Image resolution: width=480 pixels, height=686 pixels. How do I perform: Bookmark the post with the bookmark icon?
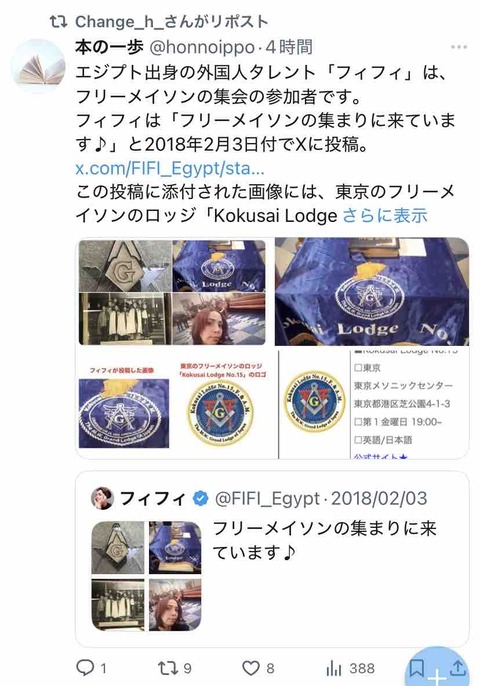(416, 668)
